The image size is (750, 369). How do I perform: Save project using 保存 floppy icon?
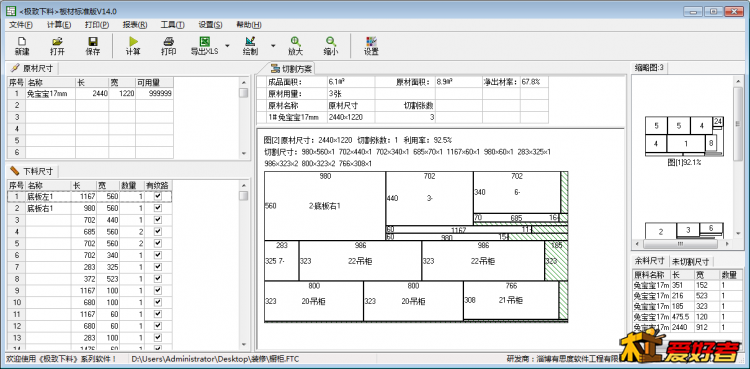coord(93,46)
